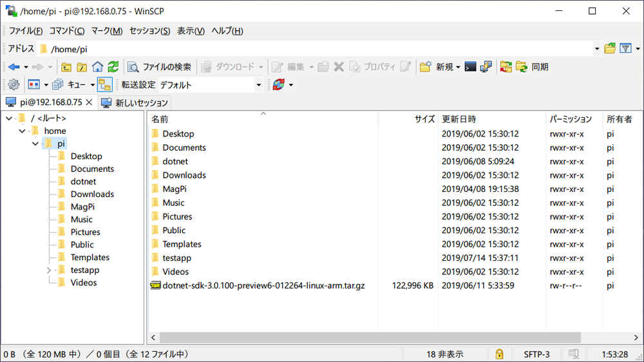Click the monitor icon in status bar
This screenshot has height=362, width=644.
click(x=574, y=354)
